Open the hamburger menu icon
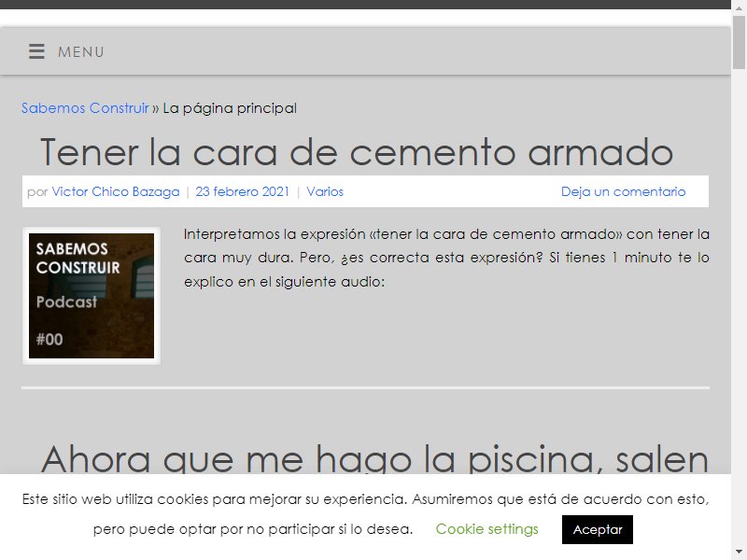This screenshot has width=747, height=560. pyautogui.click(x=36, y=51)
